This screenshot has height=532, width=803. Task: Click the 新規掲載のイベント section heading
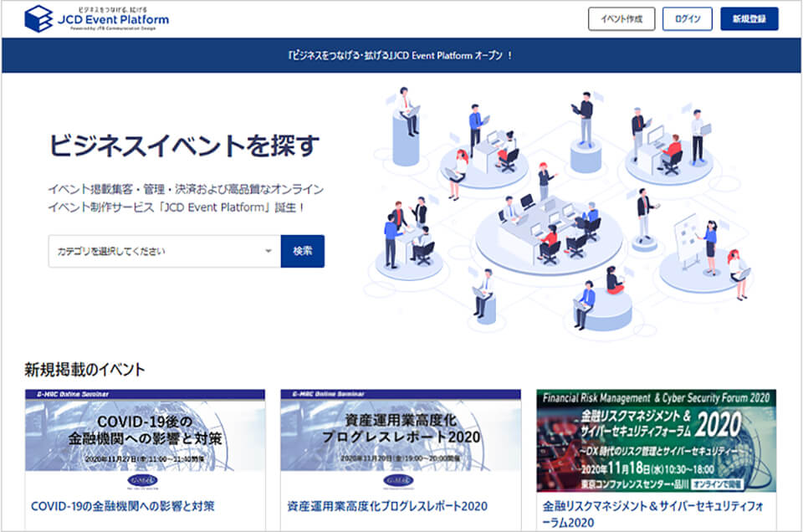point(85,370)
